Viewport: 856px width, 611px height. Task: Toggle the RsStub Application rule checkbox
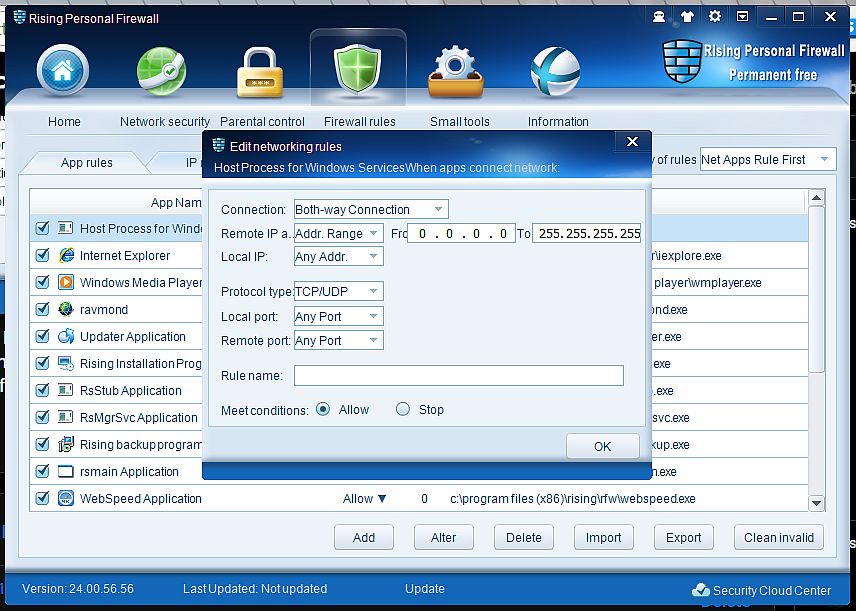point(42,390)
